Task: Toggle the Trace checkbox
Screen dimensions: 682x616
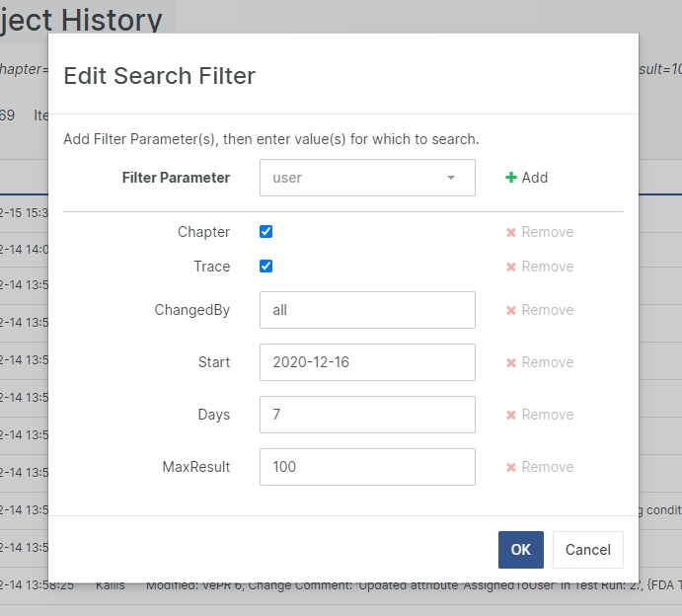Action: pos(266,267)
